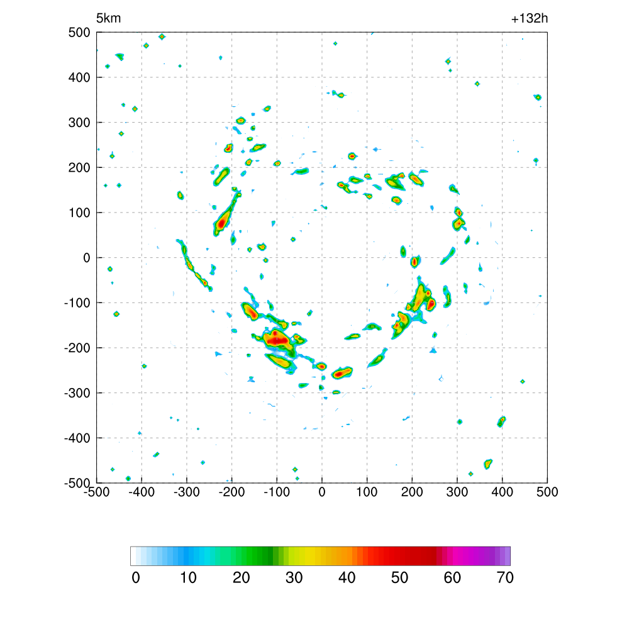The width and height of the screenshot is (644, 644).
Task: Click the x-axis tick label "-100"
Action: (x=277, y=492)
